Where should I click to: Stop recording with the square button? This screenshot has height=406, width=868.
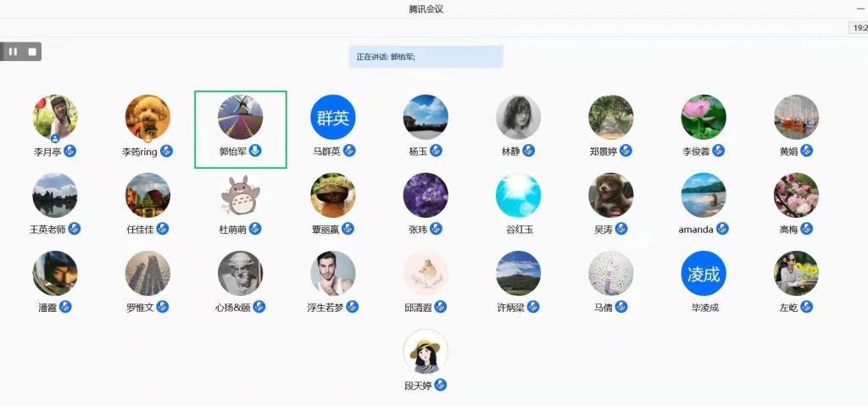click(x=32, y=52)
